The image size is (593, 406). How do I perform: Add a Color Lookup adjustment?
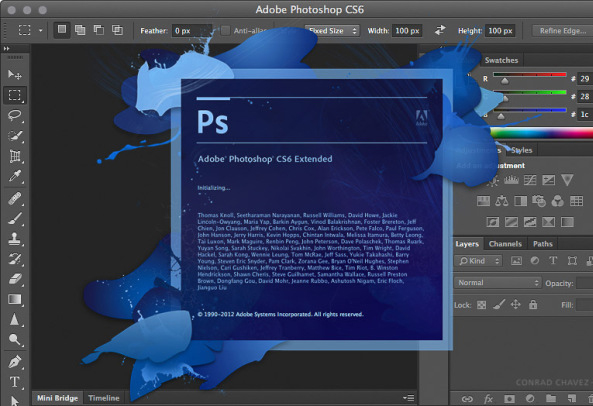pos(576,201)
